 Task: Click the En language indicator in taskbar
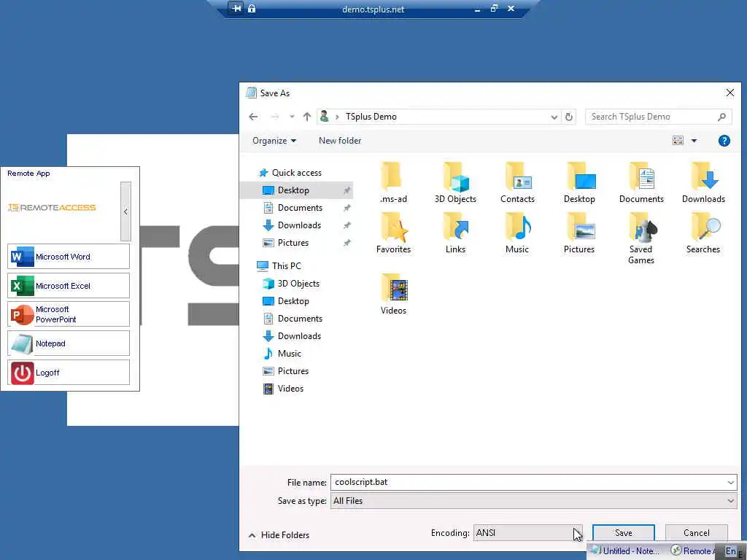click(x=731, y=551)
